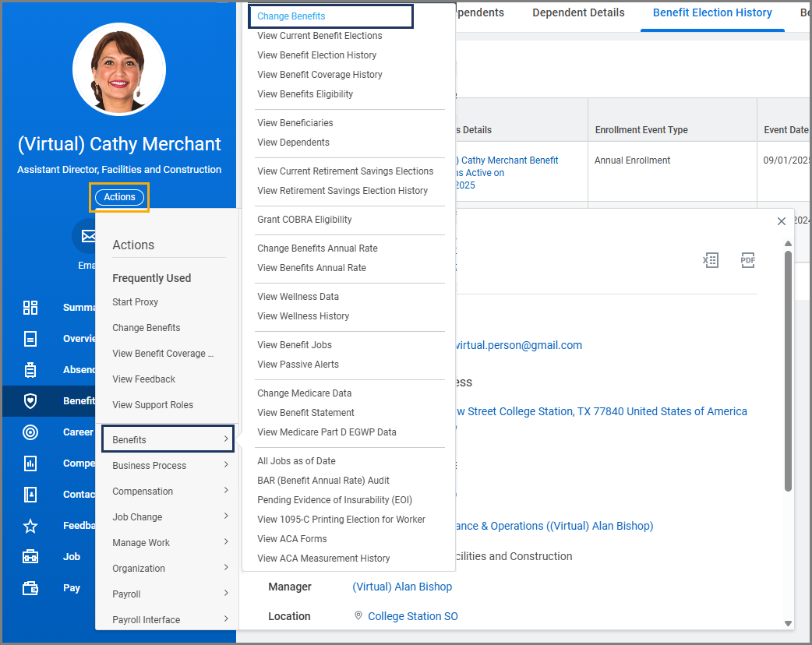The height and width of the screenshot is (645, 812).
Task: Click Cathy Merchant's profile photo
Action: coord(119,69)
